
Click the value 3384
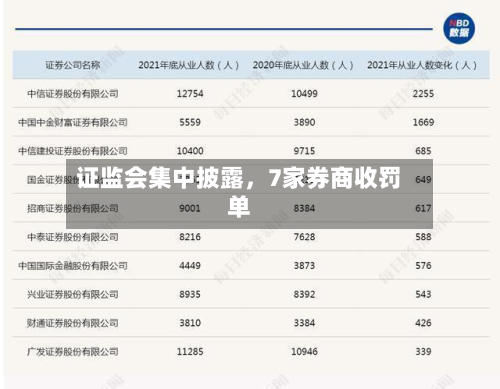pos(304,323)
